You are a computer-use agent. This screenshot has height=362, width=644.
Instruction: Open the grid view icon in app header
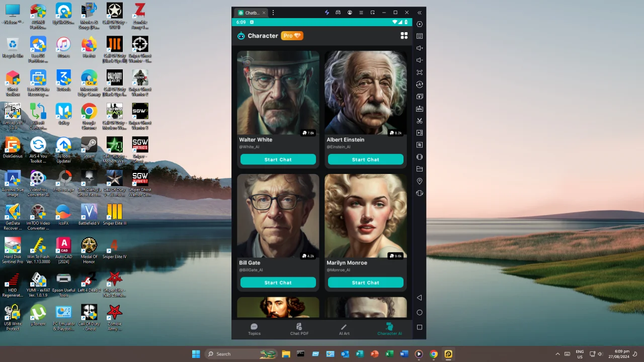404,36
